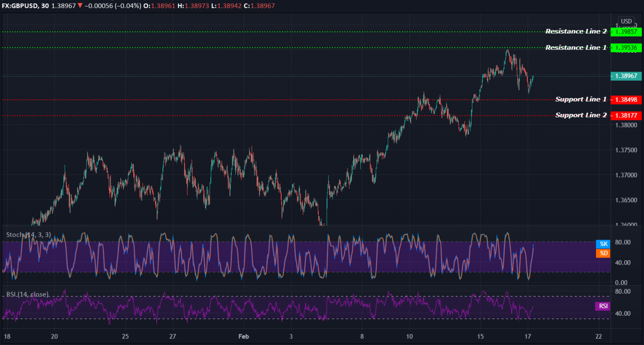Screen dimensions: 644x345
Task: Click date 20 on the time axis
Action: [54, 336]
